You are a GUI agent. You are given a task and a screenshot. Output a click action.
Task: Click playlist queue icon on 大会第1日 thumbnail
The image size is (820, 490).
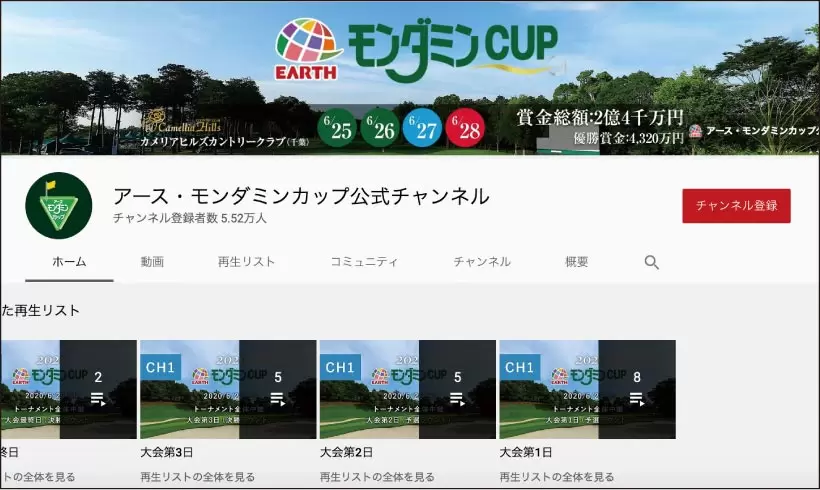[x=637, y=398]
